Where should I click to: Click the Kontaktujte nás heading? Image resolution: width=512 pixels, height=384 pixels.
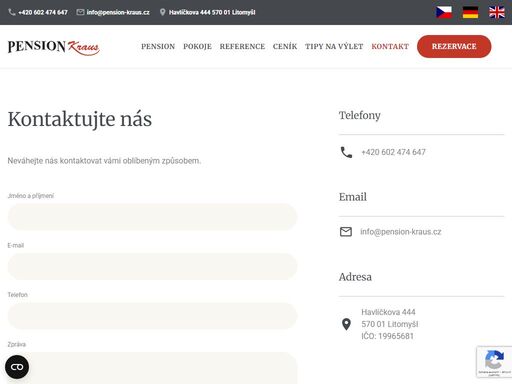[80, 119]
